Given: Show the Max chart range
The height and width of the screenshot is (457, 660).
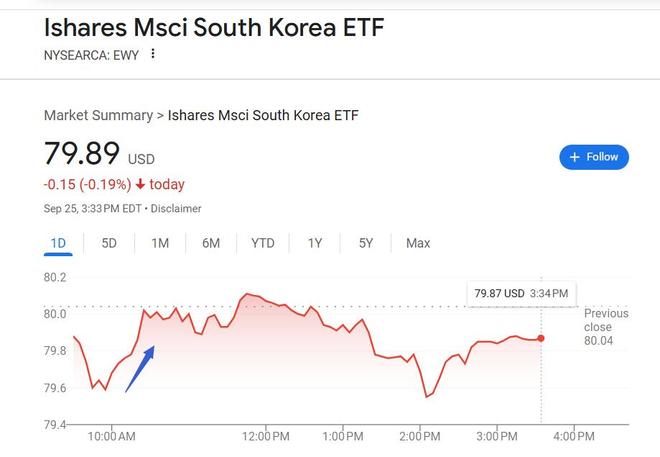Looking at the screenshot, I should 418,243.
